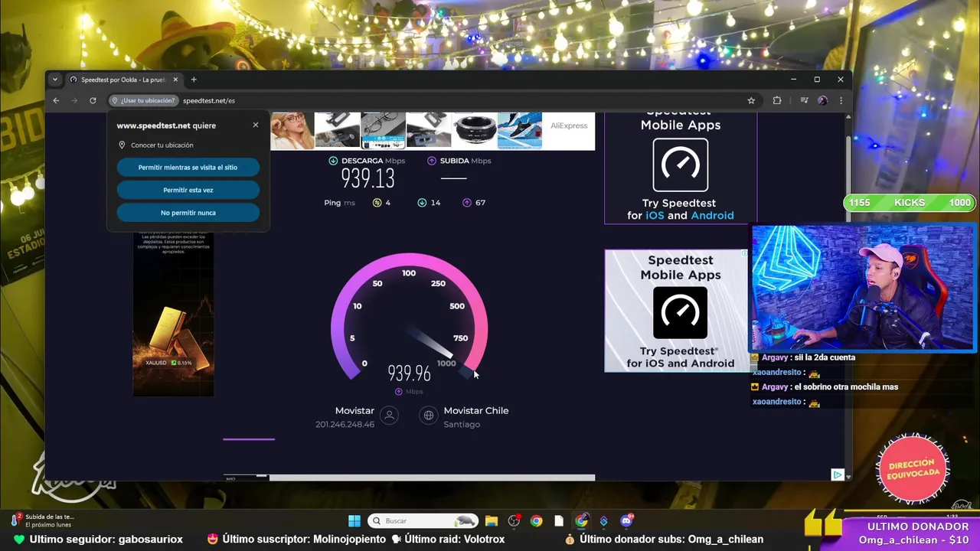Click the lower Speedtest Mobile Apps ad icon
980x551 pixels.
pyautogui.click(x=681, y=312)
